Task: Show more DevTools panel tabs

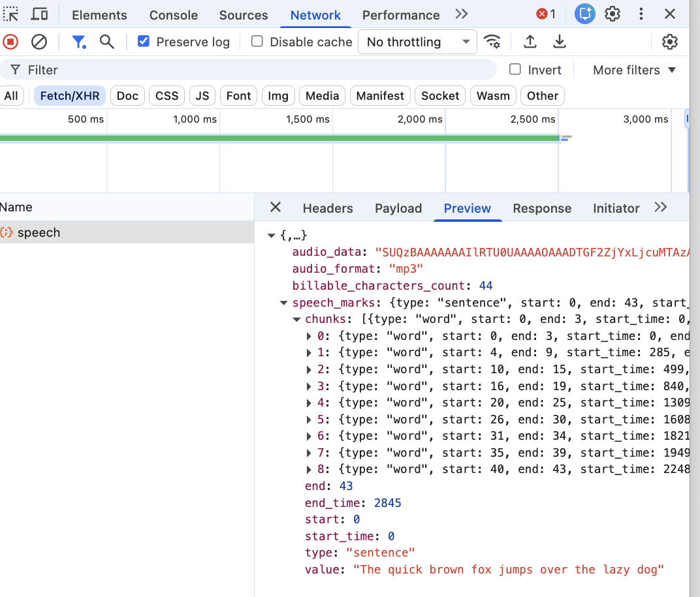Action: point(462,14)
